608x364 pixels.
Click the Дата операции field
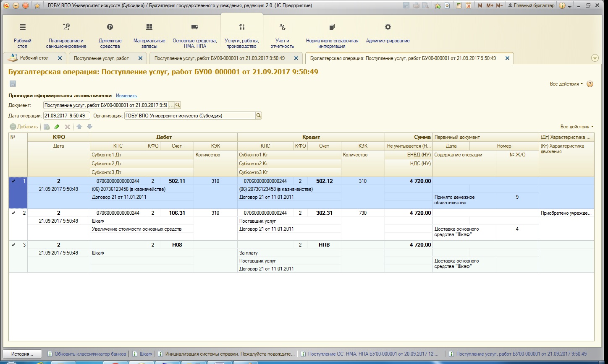(x=66, y=116)
